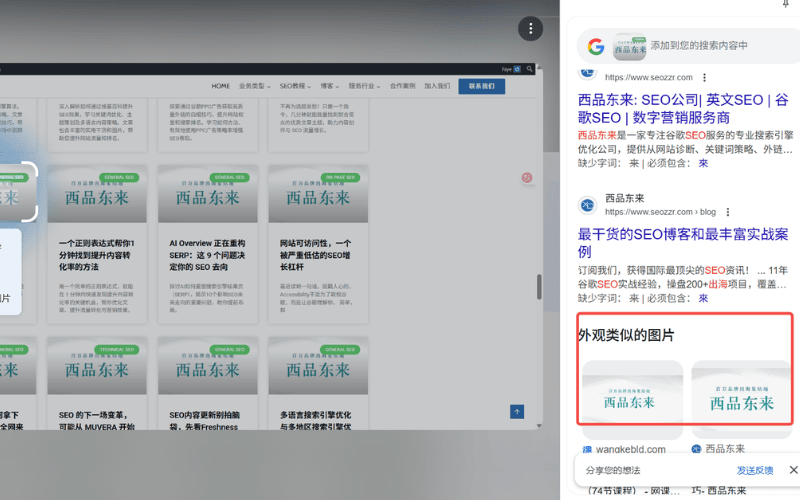
Task: Open the 西品东来 cover image of AI Overview card
Action: tap(208, 193)
